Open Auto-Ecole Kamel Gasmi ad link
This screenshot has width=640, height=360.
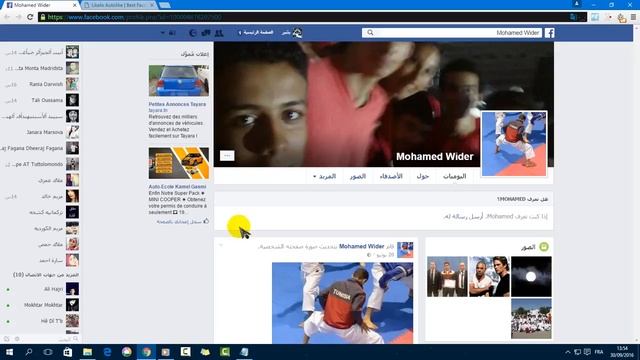177,187
